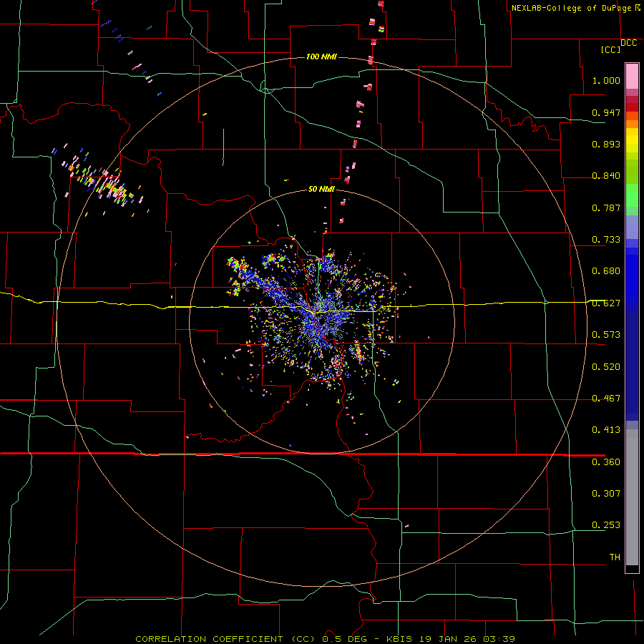Click the 0.520 value on the color scale
The height and width of the screenshot is (644, 644).
click(606, 367)
